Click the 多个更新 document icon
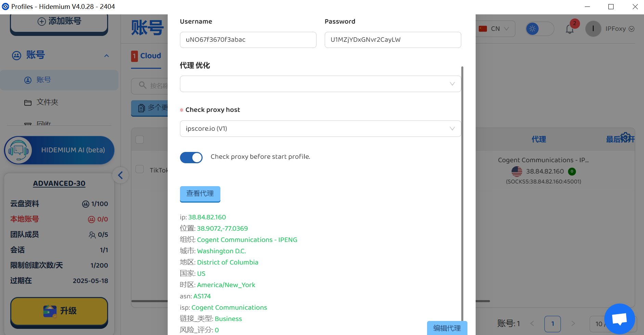Screen dimensions: 644x335 point(141,108)
